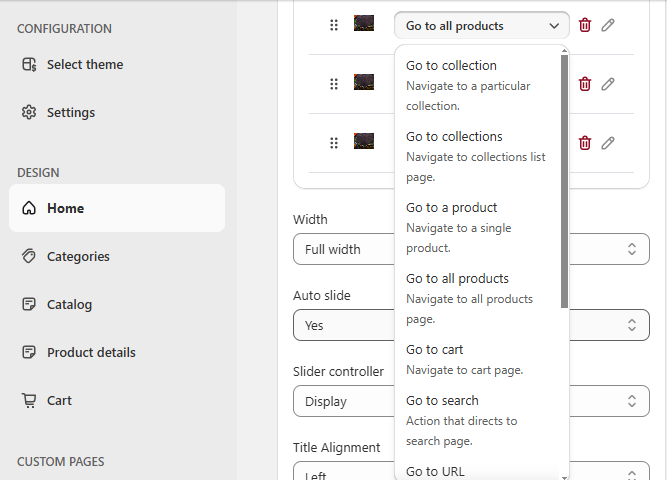Viewport: 667px width, 480px height.
Task: Click the Slider controller label
Action: click(338, 371)
